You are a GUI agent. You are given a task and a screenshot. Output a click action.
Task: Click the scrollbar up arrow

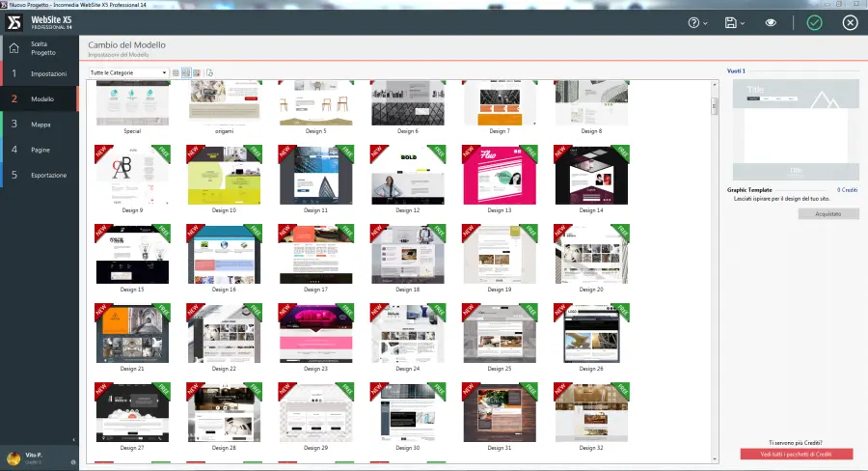coord(714,85)
